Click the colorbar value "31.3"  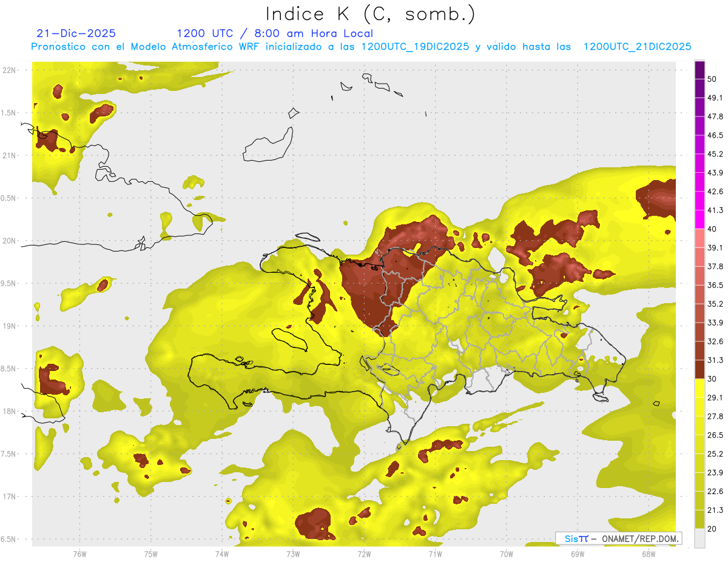point(715,360)
